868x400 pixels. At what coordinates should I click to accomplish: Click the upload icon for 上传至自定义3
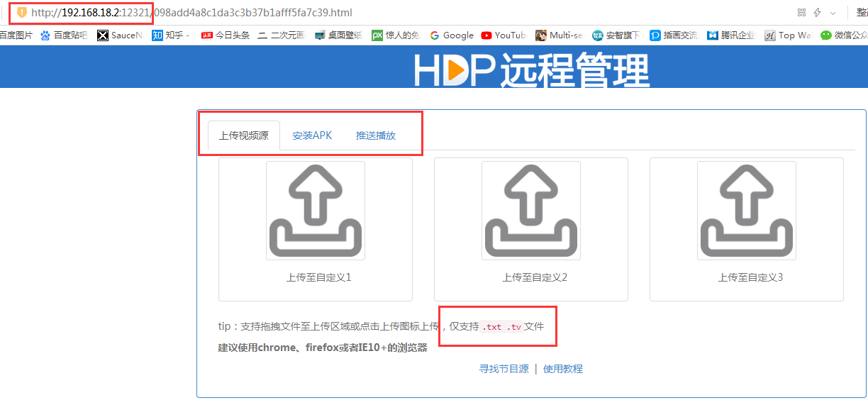tap(747, 211)
